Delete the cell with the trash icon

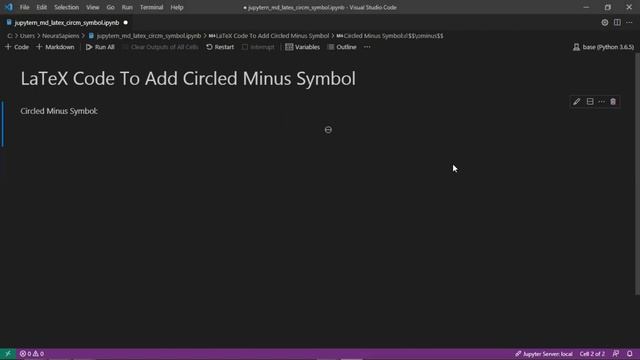pyautogui.click(x=613, y=102)
